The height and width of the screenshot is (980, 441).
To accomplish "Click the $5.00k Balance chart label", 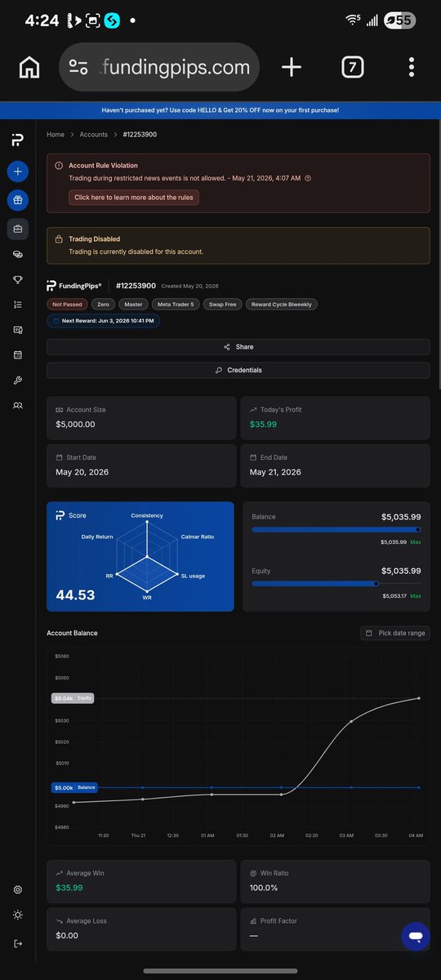I will 74,787.
